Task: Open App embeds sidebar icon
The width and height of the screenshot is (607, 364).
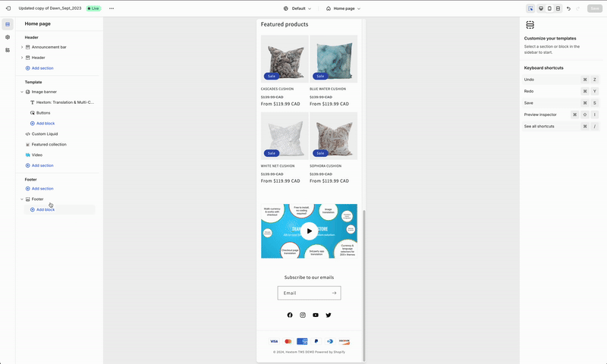Action: point(8,50)
